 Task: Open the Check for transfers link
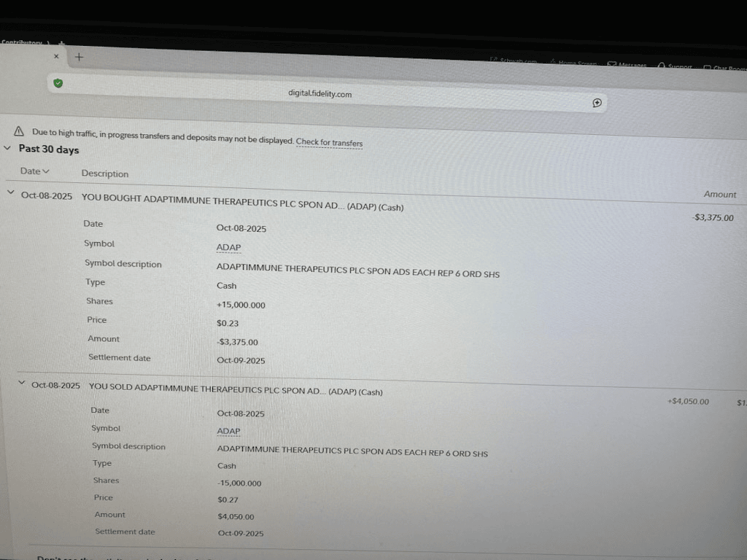pos(329,142)
